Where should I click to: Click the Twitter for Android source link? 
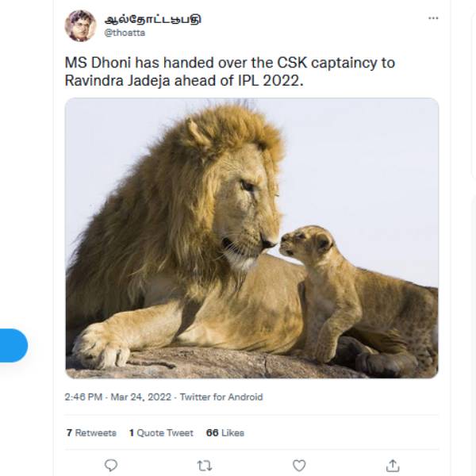[221, 397]
